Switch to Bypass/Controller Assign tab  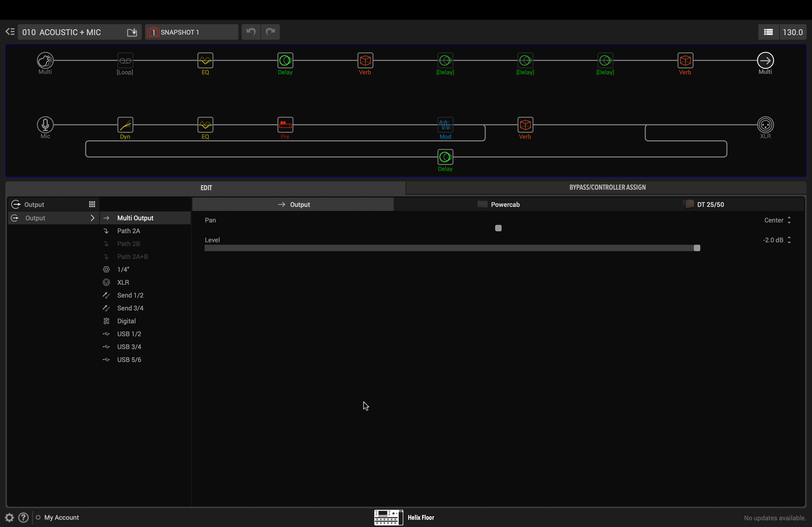tap(607, 187)
